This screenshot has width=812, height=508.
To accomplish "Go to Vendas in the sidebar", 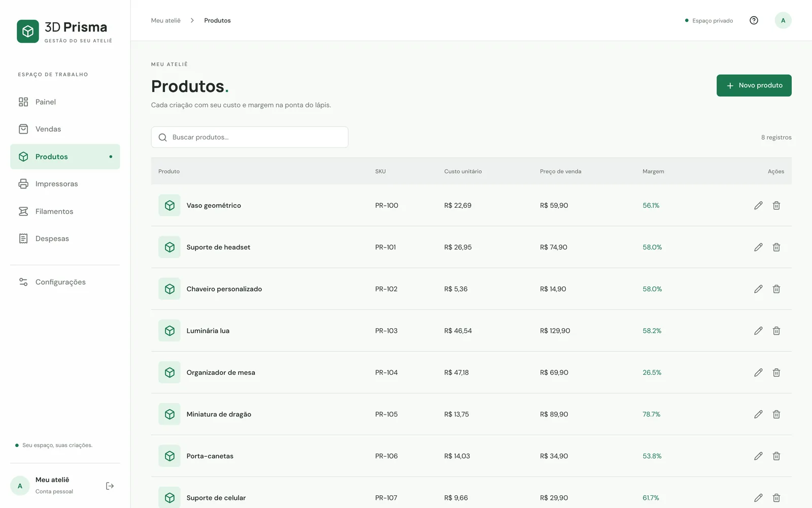I will pos(65,129).
